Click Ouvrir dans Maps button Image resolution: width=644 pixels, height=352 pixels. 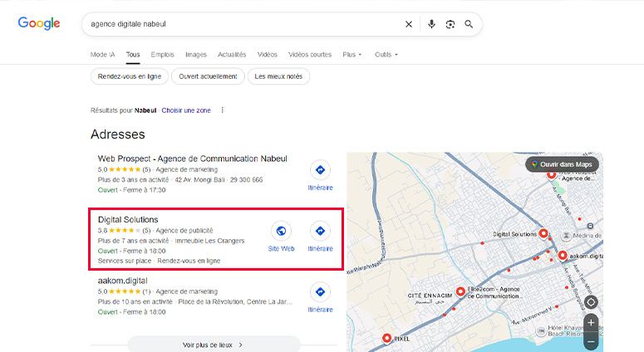[562, 164]
